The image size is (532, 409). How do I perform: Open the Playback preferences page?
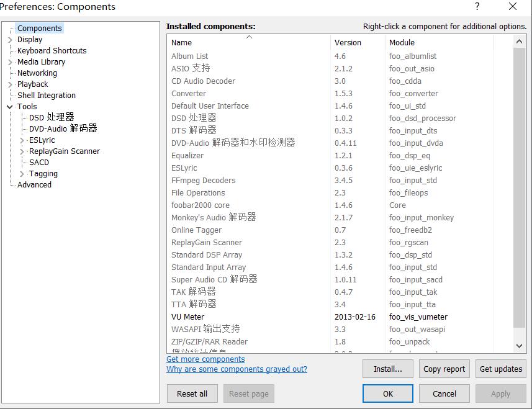pos(32,84)
